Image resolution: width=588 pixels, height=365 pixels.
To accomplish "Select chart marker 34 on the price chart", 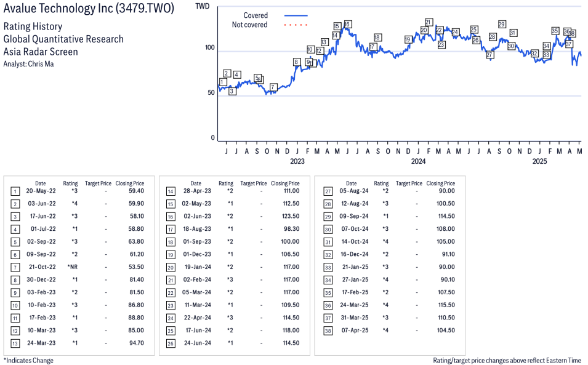I will pos(547,46).
